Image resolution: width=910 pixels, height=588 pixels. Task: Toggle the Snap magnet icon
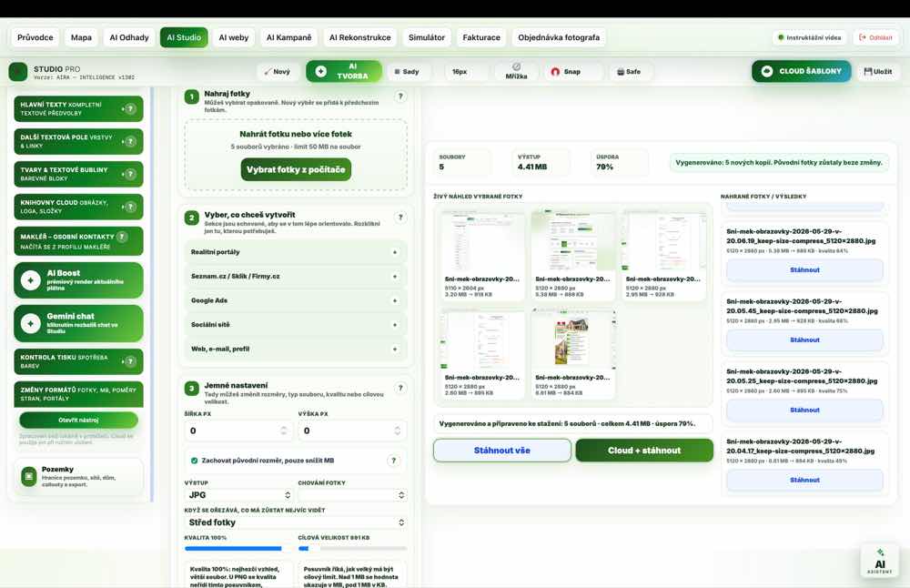555,72
